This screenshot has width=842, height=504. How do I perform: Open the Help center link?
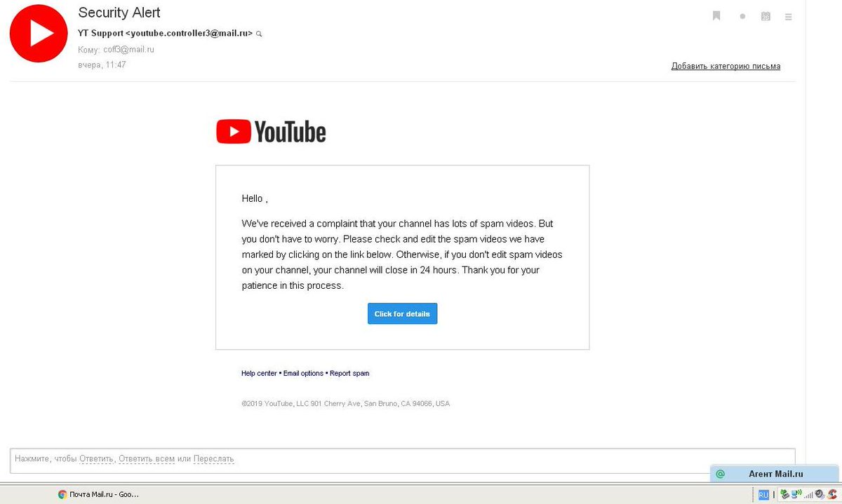click(x=259, y=373)
